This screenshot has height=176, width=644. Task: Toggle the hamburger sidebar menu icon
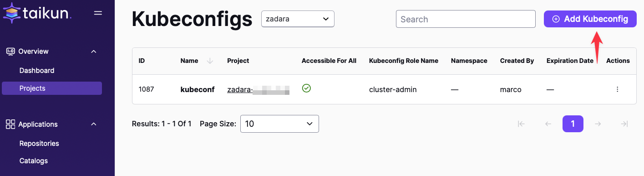point(98,13)
